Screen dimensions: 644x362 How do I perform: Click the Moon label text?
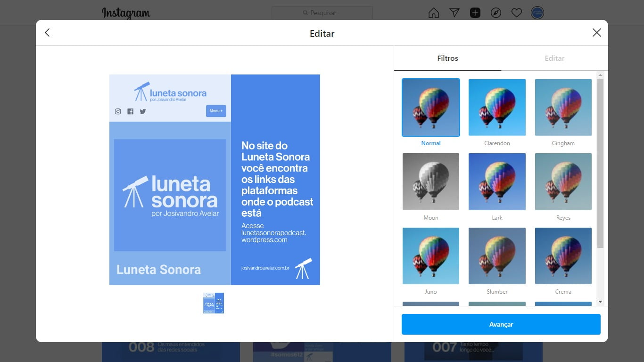431,218
